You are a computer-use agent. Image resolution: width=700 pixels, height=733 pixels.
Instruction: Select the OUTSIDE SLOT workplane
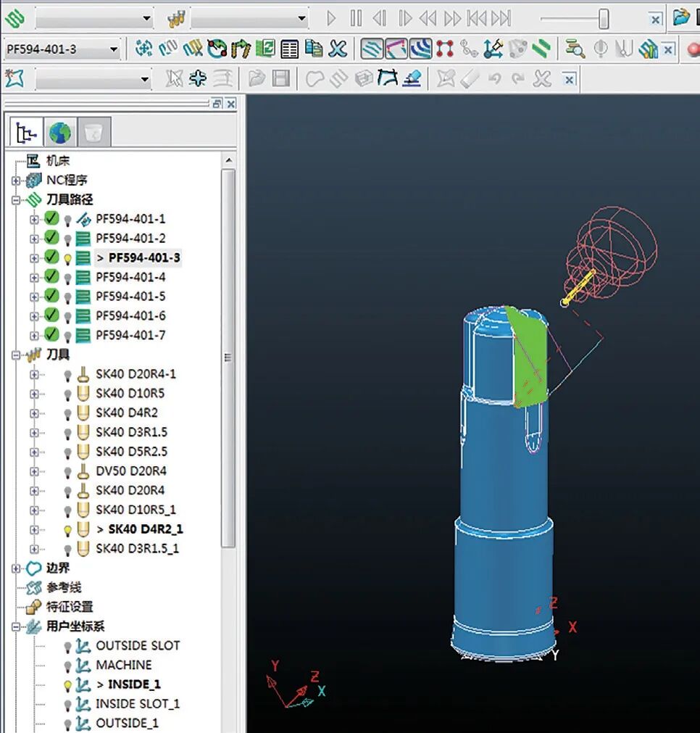(138, 645)
